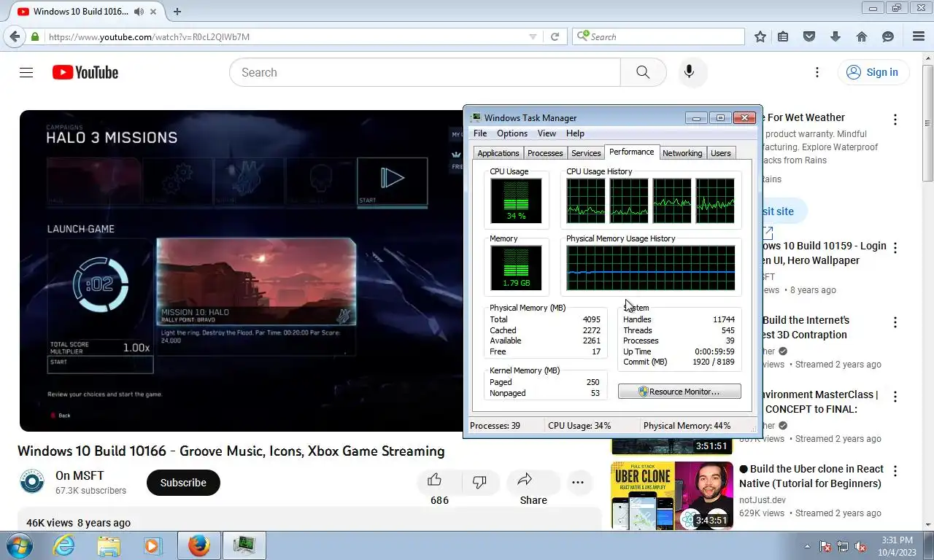Click the voice search microphone icon
The image size is (934, 560).
tap(689, 72)
